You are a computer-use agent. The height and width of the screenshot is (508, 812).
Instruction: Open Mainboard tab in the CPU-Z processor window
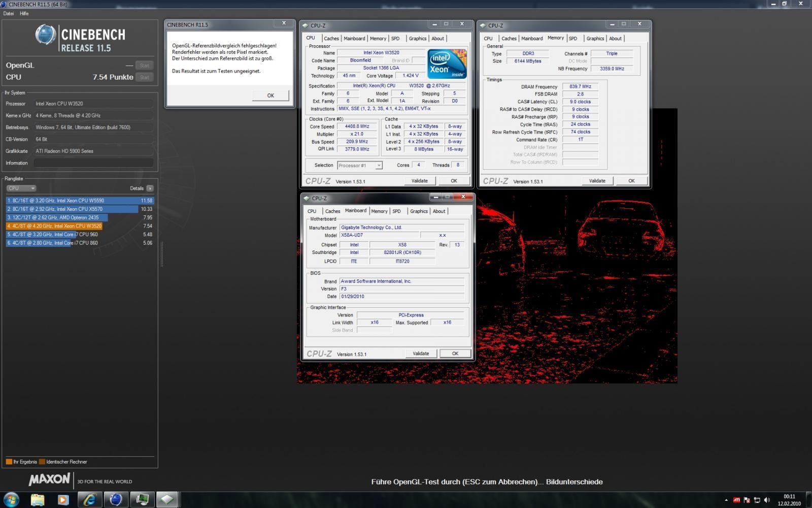coord(354,39)
